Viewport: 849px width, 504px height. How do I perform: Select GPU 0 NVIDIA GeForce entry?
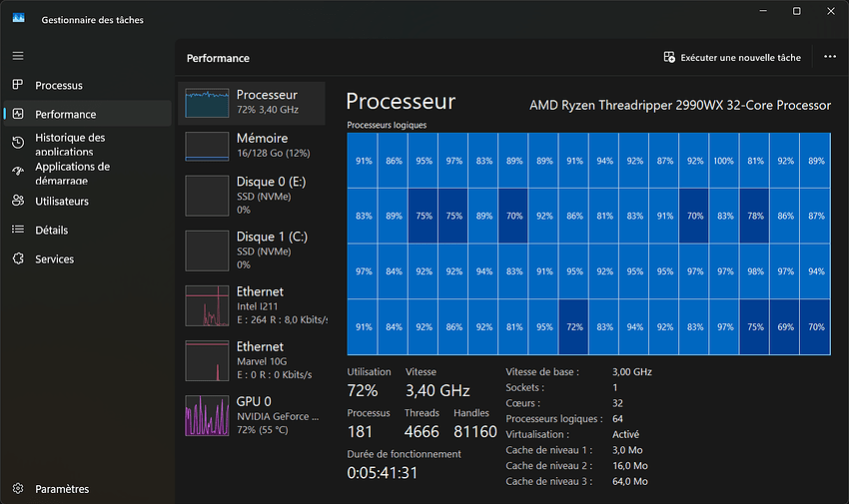252,415
